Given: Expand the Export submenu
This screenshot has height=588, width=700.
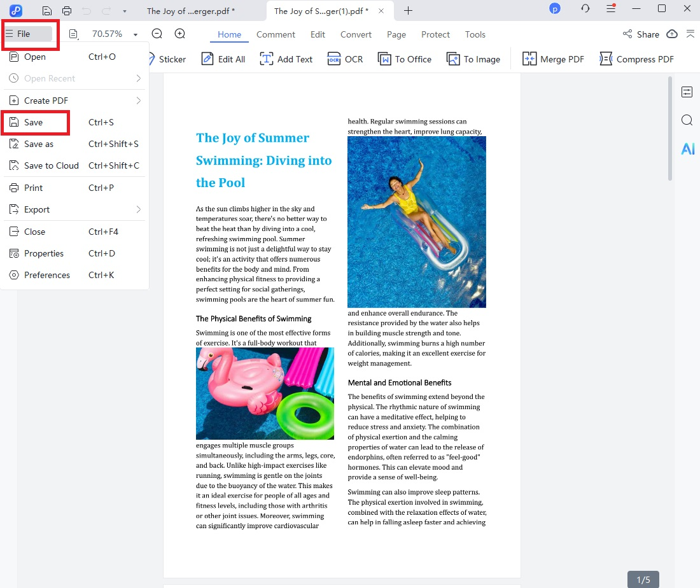Looking at the screenshot, I should coord(74,209).
